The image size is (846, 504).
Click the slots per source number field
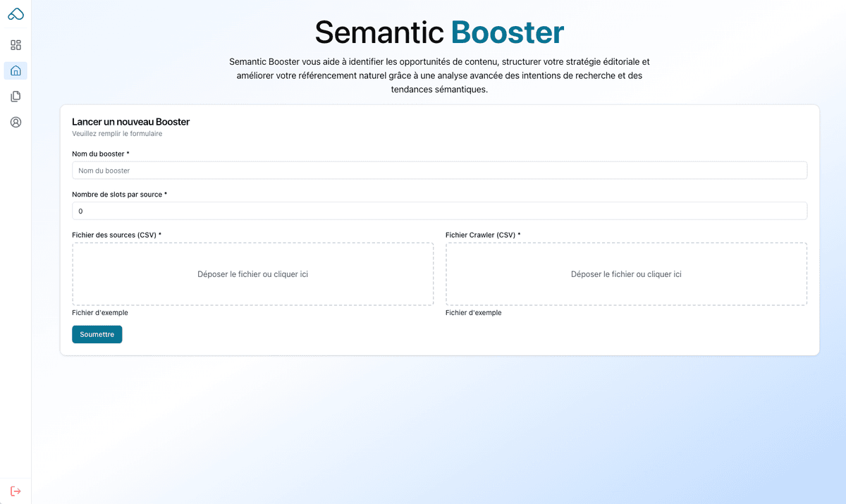click(x=439, y=211)
